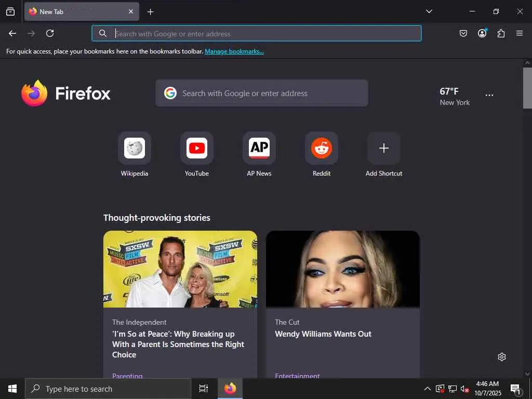Click Firefox icon on the taskbar
The width and height of the screenshot is (532, 399).
coord(230,389)
